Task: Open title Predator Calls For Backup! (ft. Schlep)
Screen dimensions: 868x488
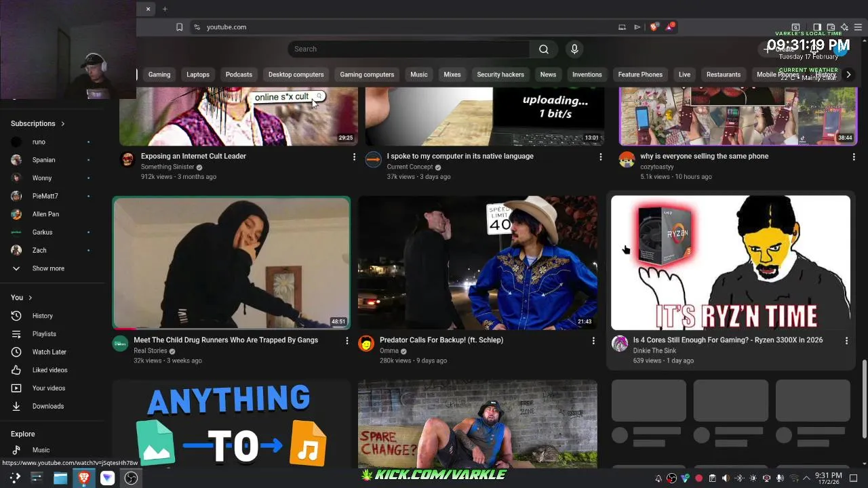Action: click(x=441, y=340)
